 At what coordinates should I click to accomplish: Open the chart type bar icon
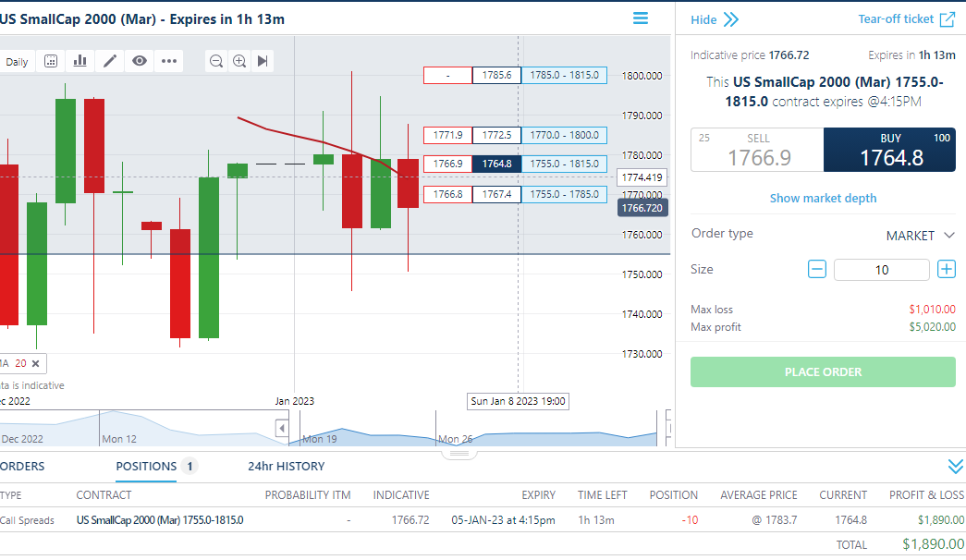pyautogui.click(x=80, y=61)
